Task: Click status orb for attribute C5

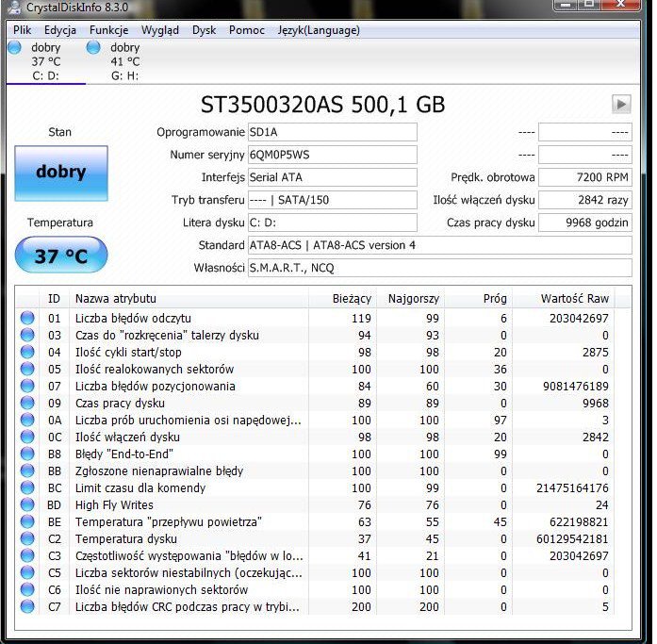Action: click(27, 572)
